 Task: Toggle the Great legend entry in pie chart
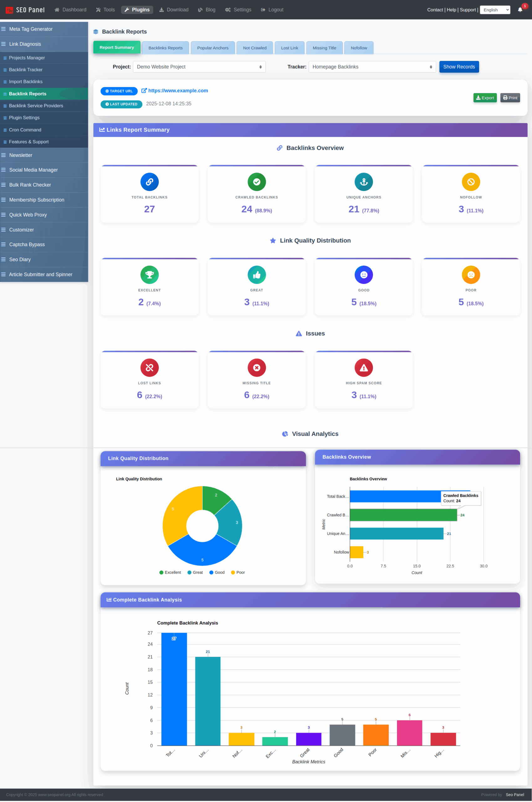(x=195, y=573)
